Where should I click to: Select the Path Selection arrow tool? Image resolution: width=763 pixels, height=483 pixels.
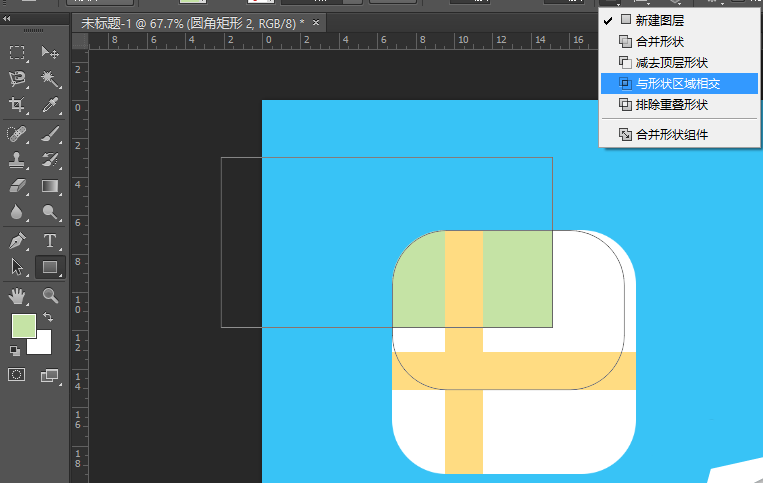tap(17, 267)
